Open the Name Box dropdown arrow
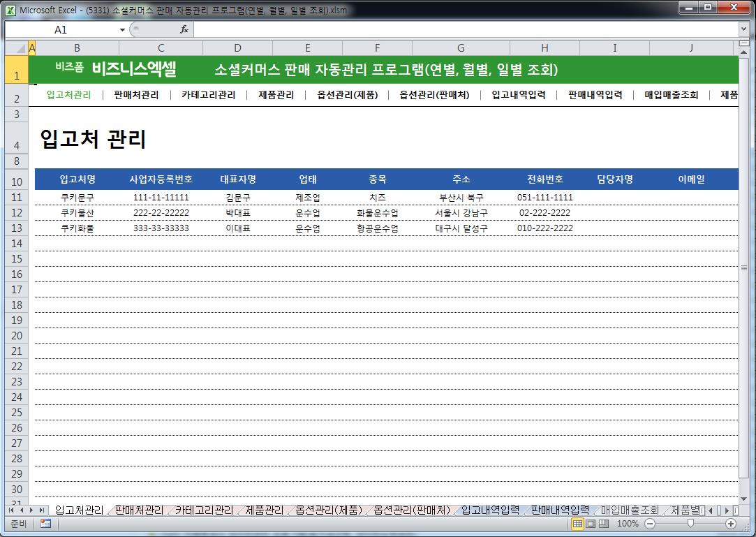The image size is (756, 537). [x=122, y=30]
